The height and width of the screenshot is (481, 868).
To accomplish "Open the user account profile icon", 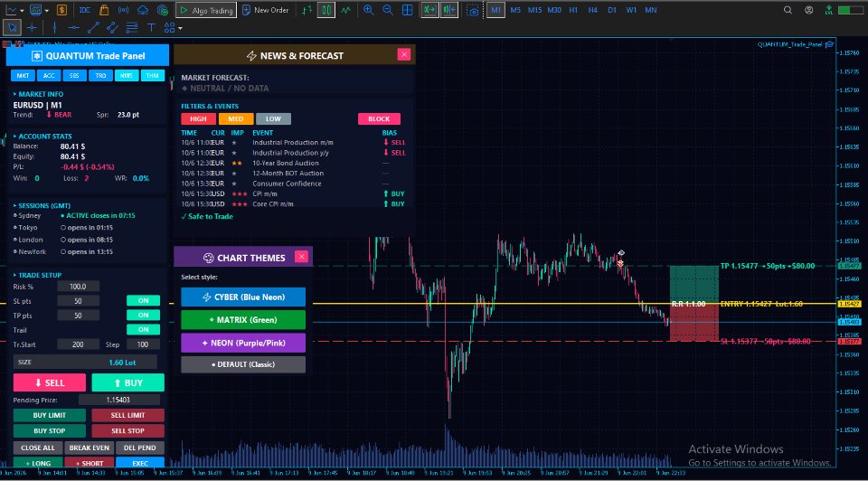I will 808,10.
